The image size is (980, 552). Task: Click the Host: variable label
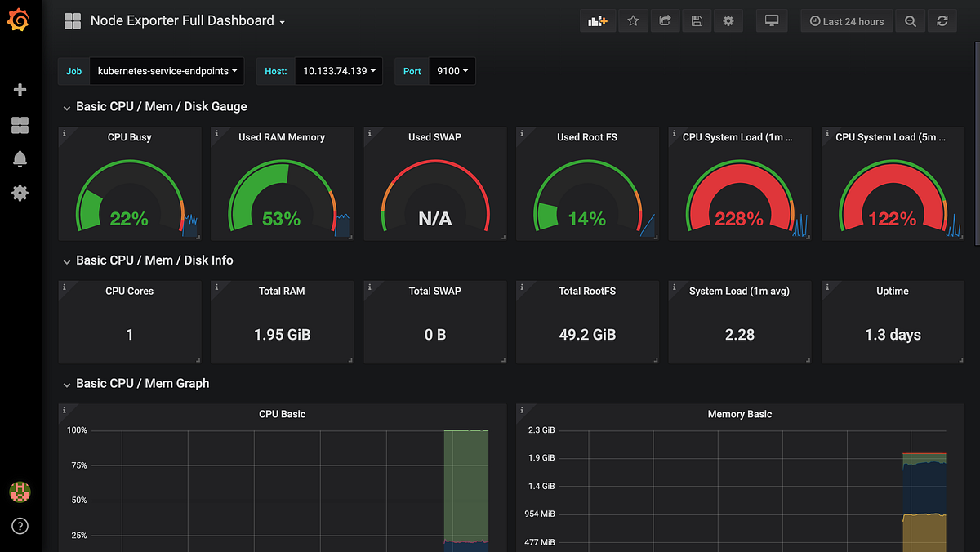[276, 71]
